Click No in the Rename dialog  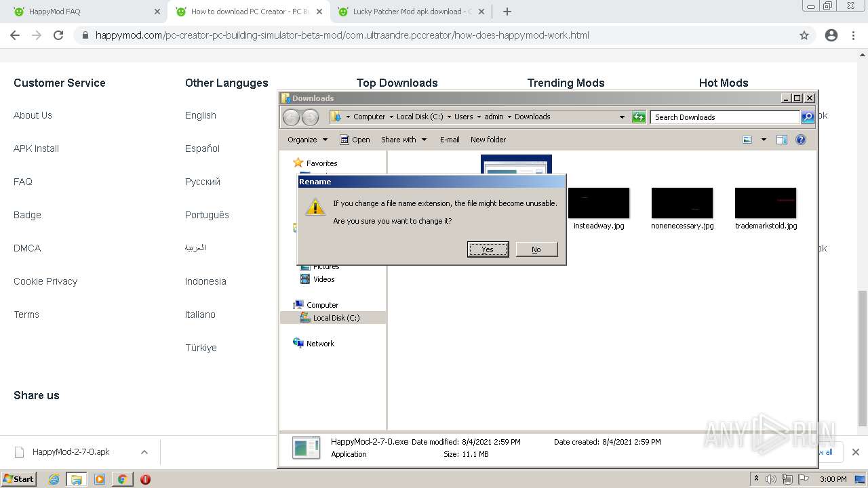pos(536,249)
